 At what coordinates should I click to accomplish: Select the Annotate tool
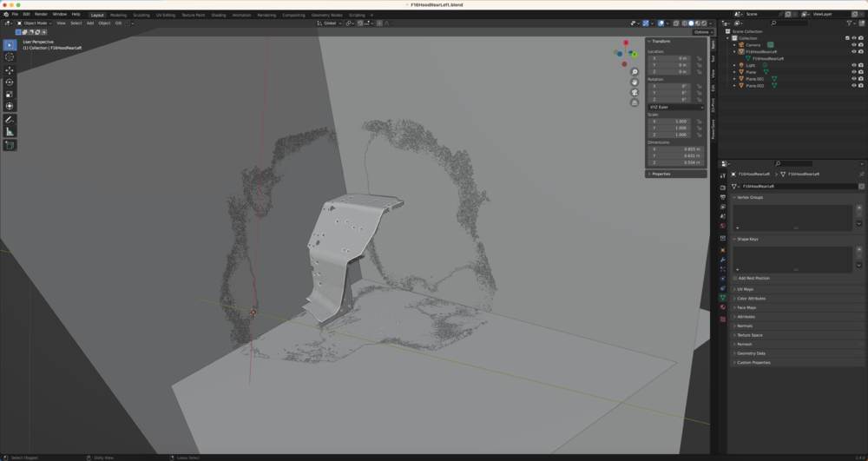coord(10,120)
